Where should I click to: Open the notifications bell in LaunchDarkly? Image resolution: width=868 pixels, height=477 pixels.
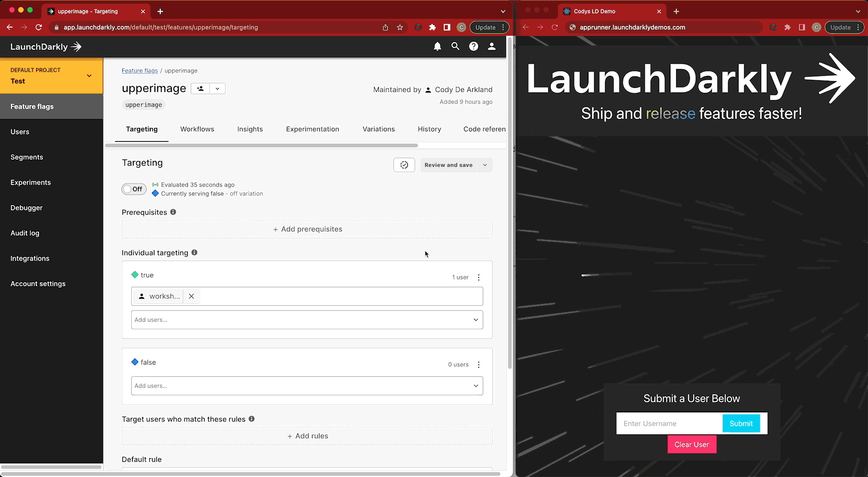437,46
